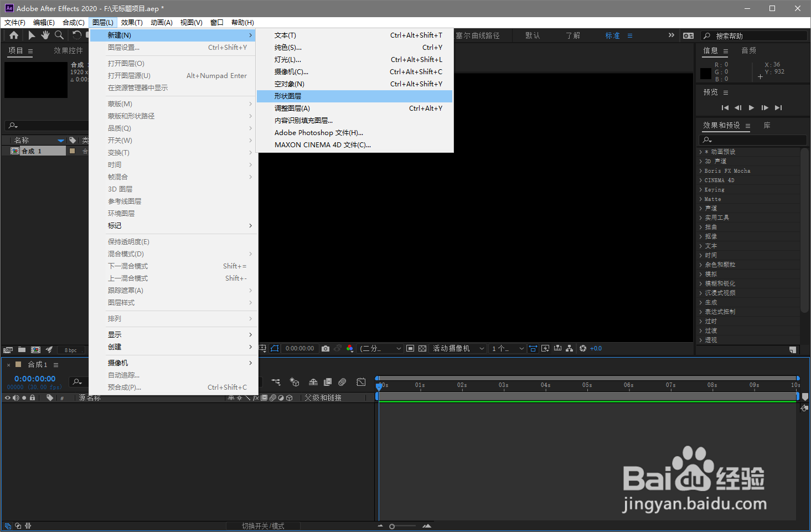Expand Boris FX Mocha effects category

pyautogui.click(x=700, y=171)
